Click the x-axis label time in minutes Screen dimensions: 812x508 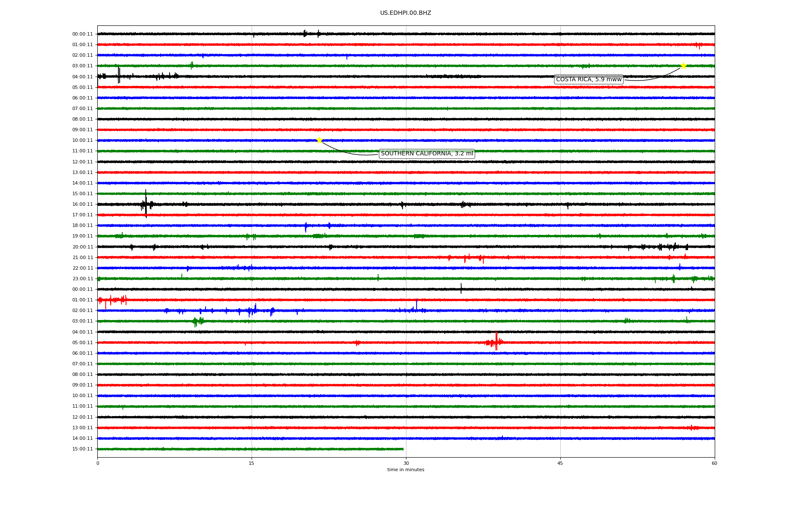[405, 470]
